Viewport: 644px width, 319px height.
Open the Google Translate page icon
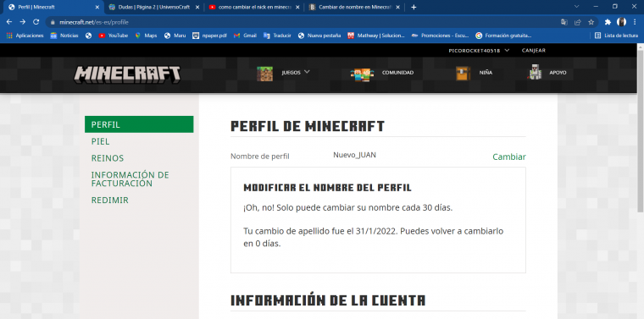pos(564,22)
